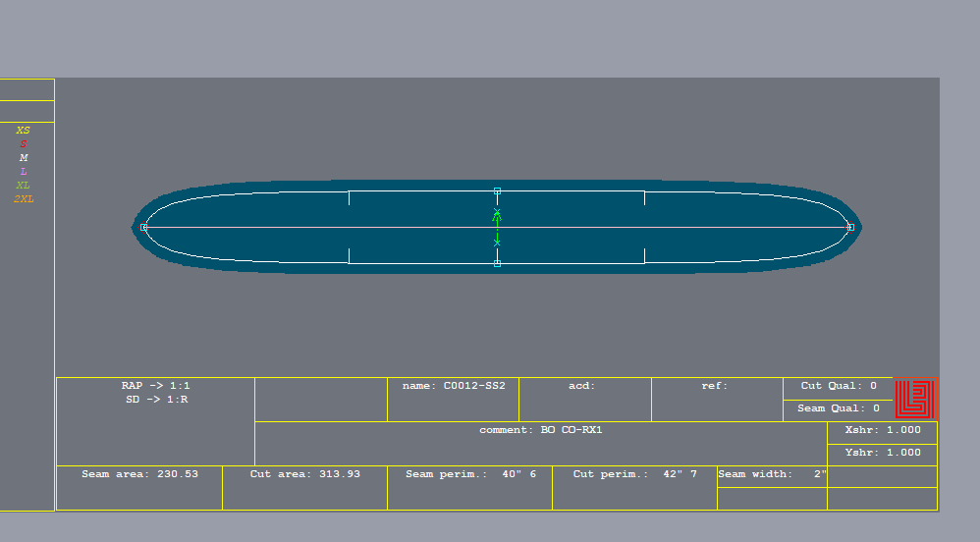Viewport: 980px width, 542px height.
Task: Click the Seam perim. 40" 6 cell
Action: pos(470,488)
